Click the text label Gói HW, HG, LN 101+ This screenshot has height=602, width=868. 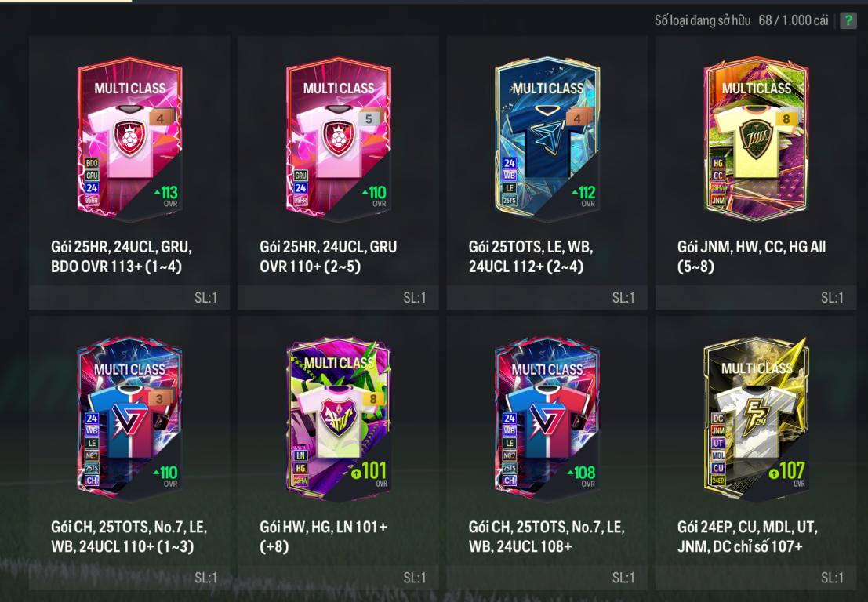323,527
